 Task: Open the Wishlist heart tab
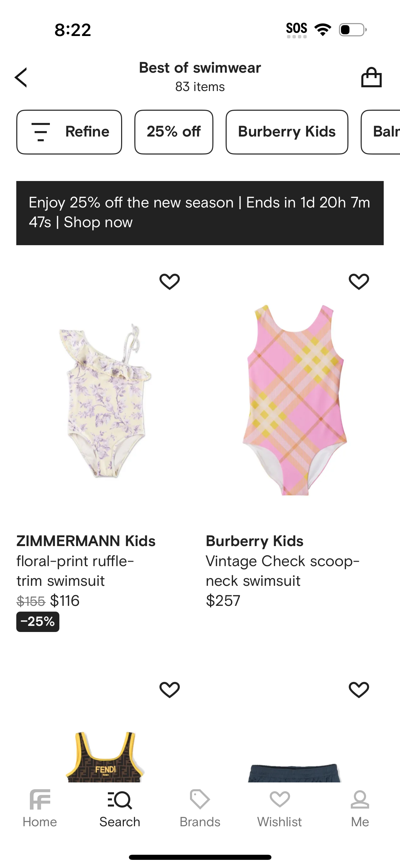point(280,808)
